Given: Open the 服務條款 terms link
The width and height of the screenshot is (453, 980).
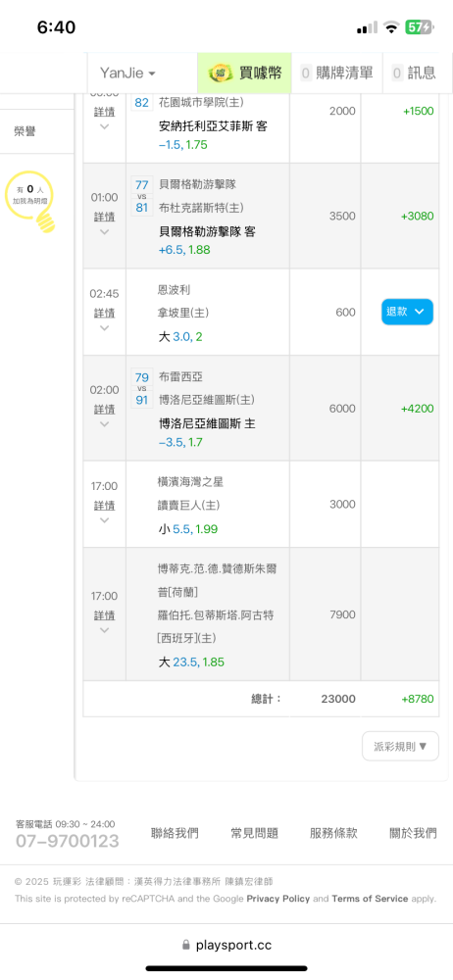Looking at the screenshot, I should pos(334,833).
